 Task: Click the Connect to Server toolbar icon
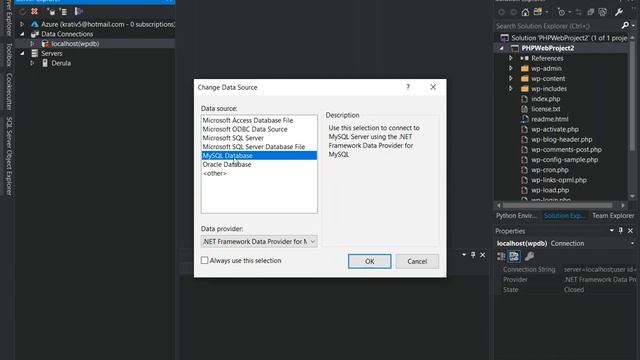pos(63,11)
